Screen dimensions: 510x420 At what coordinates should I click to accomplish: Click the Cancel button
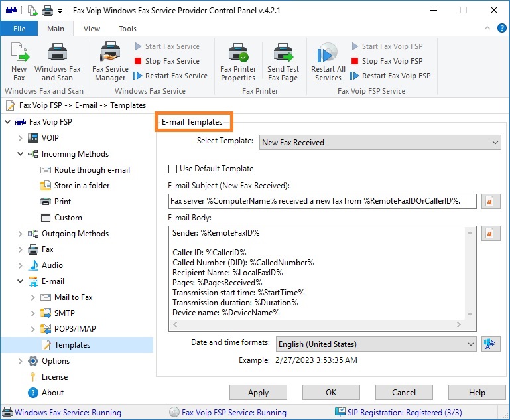[x=404, y=393]
